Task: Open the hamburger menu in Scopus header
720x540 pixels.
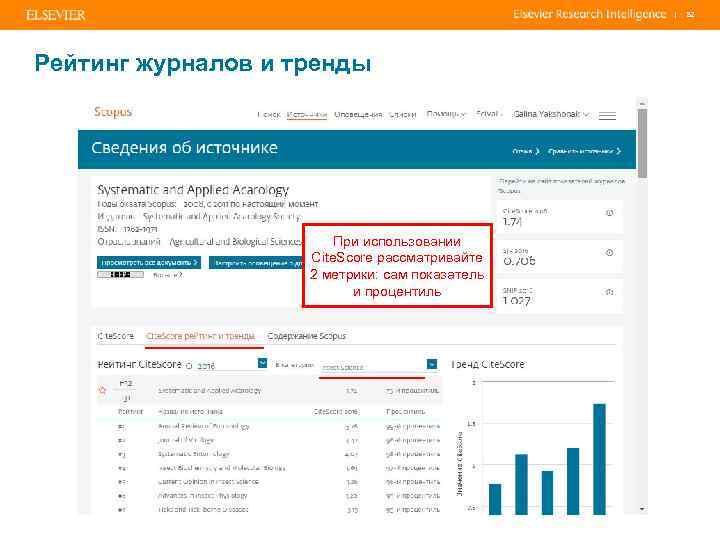Action: pyautogui.click(x=607, y=116)
